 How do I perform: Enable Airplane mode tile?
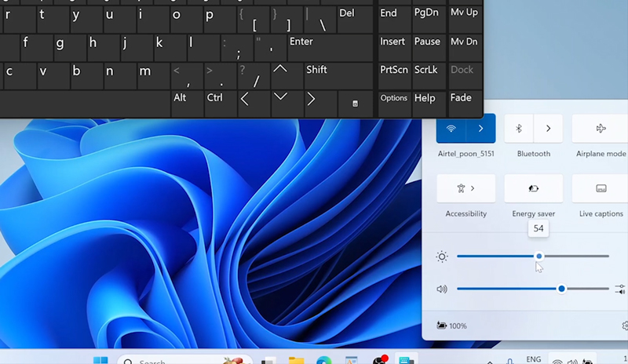pyautogui.click(x=601, y=129)
